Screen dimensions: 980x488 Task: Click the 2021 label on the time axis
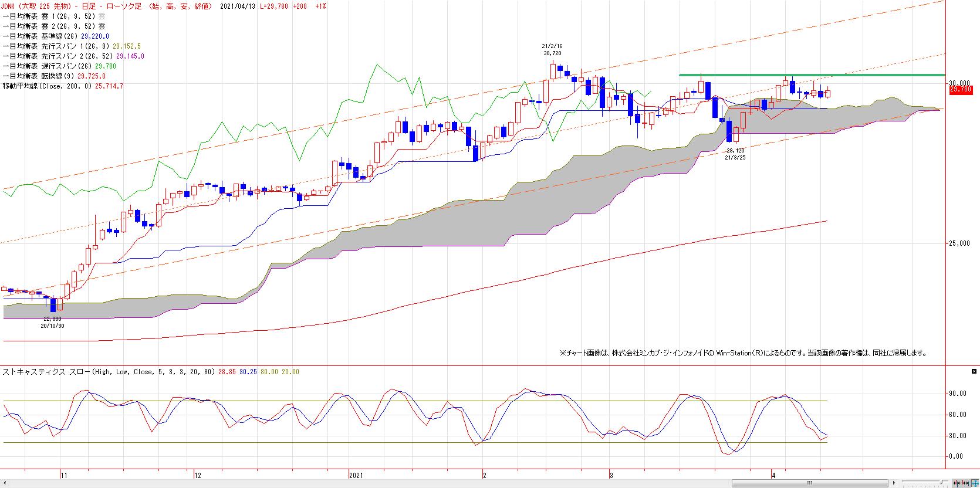tap(356, 476)
